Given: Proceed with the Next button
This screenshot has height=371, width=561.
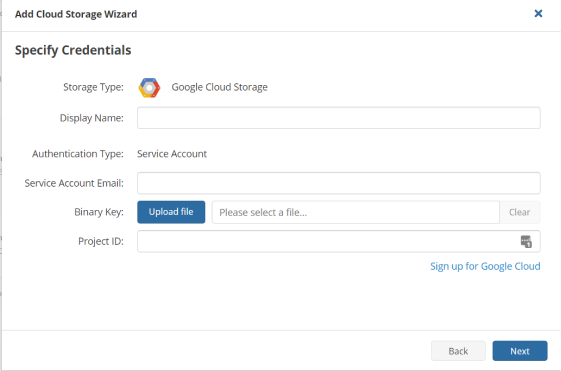Looking at the screenshot, I should (x=520, y=351).
